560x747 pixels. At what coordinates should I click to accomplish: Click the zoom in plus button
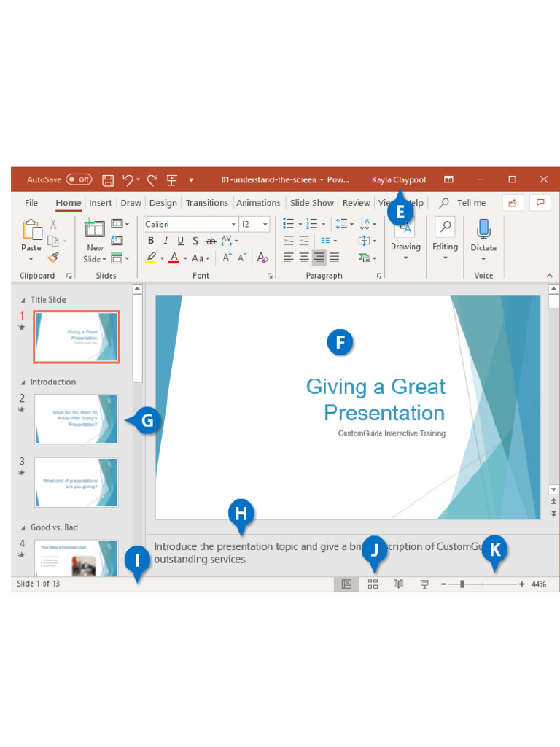tap(522, 584)
